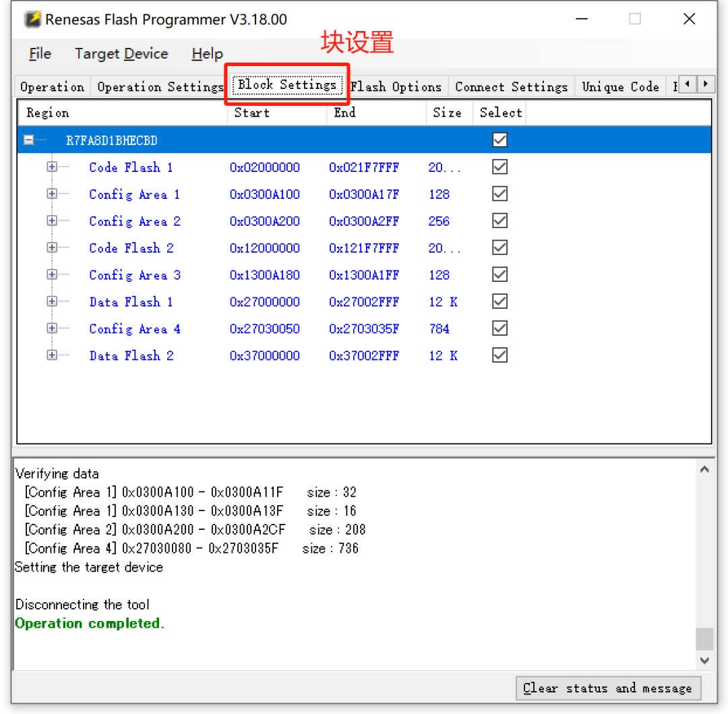728x714 pixels.
Task: Click the Region column header
Action: click(x=122, y=113)
